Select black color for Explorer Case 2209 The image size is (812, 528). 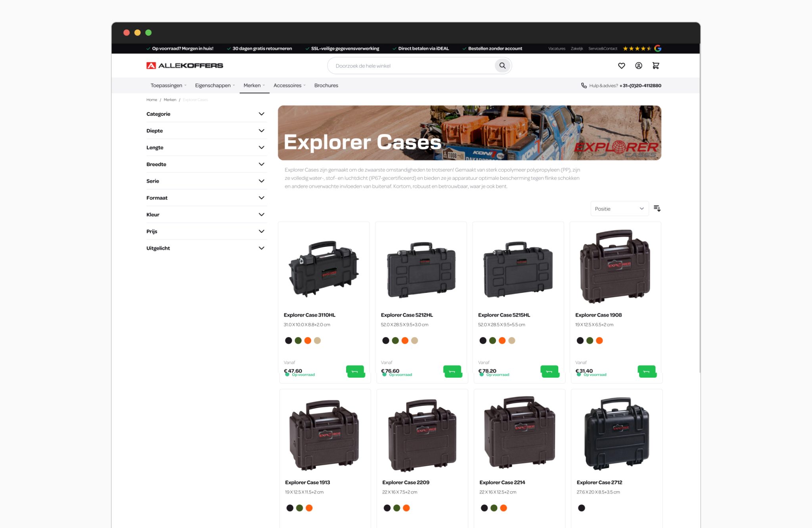[x=387, y=508]
